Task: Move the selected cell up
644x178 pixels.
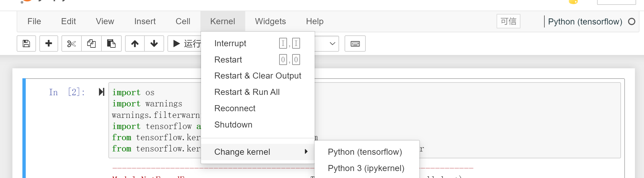Action: pyautogui.click(x=135, y=44)
